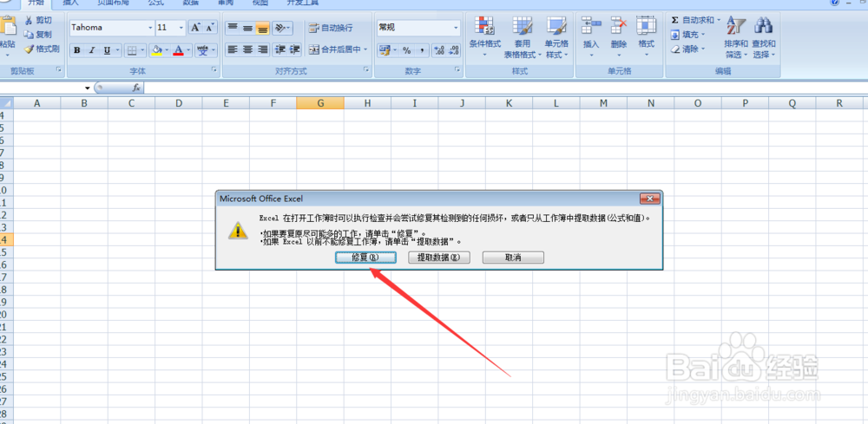
Task: Open the Font group dialog launcher
Action: point(214,70)
